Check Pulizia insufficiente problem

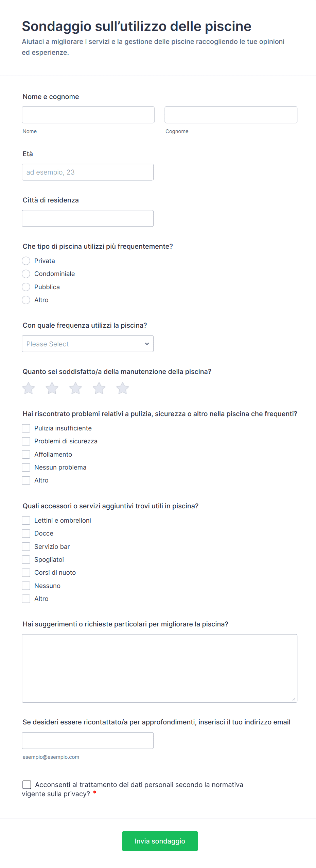[26, 428]
